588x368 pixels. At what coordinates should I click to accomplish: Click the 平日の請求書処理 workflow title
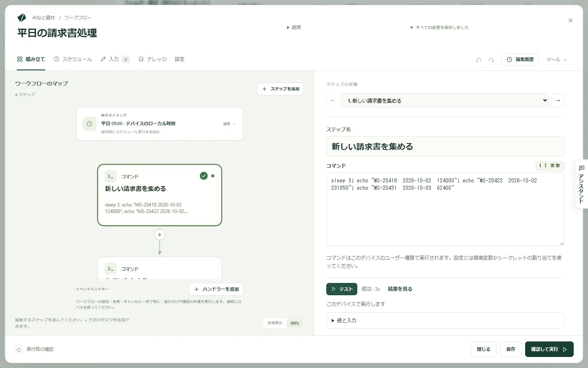point(57,33)
